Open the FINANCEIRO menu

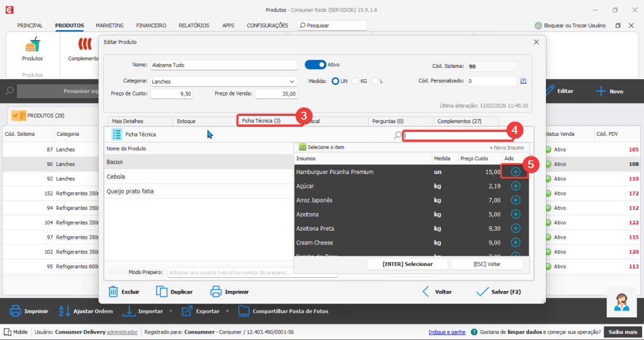point(151,26)
